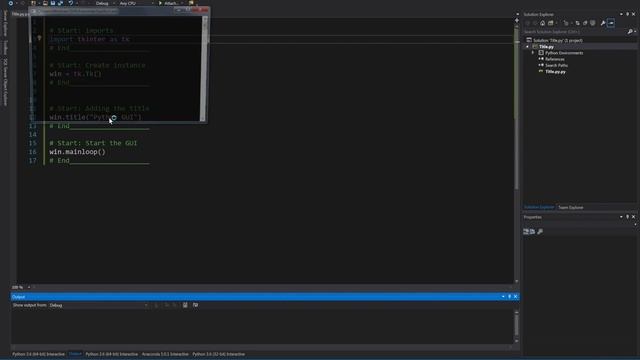
Task: Click the Attach... start button
Action: click(169, 3)
